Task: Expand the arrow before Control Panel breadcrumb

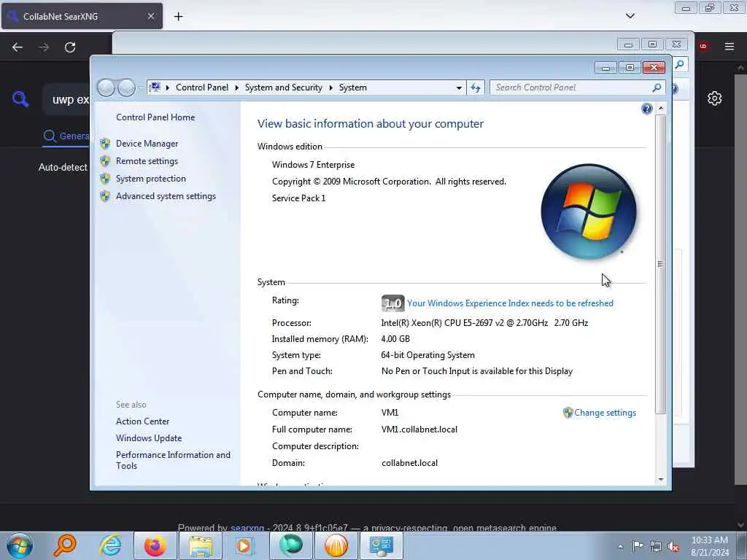Action: (168, 87)
